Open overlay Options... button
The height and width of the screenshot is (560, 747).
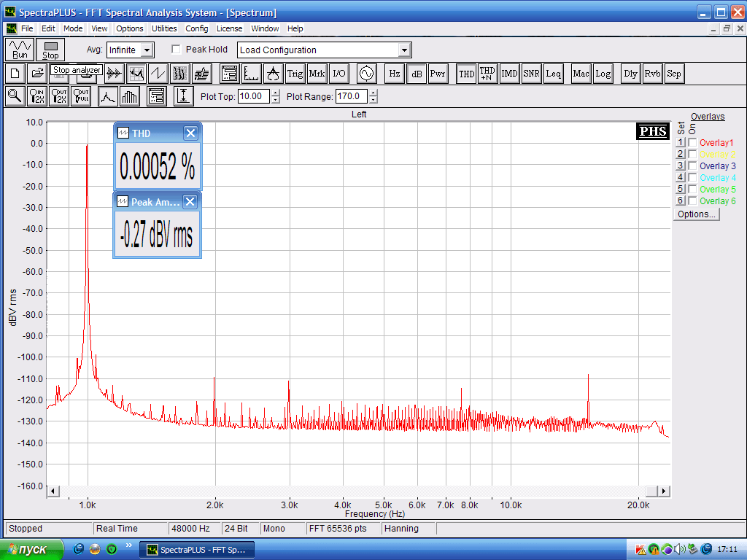pyautogui.click(x=697, y=214)
